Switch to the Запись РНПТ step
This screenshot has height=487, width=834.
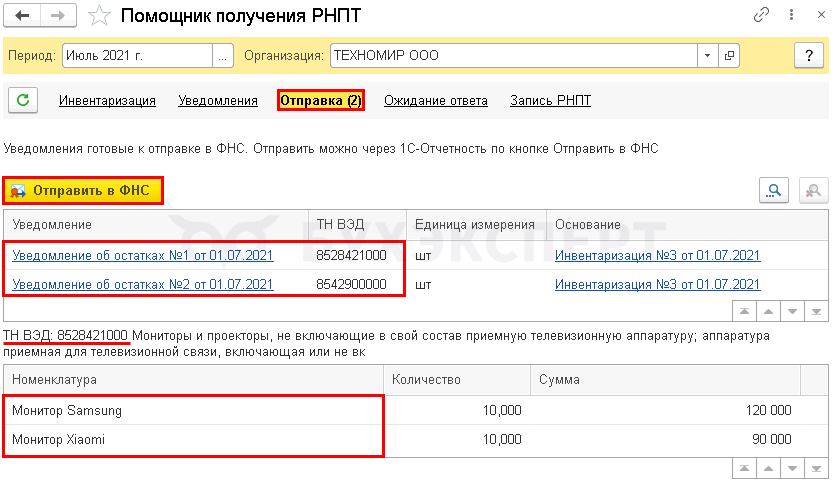tap(551, 100)
